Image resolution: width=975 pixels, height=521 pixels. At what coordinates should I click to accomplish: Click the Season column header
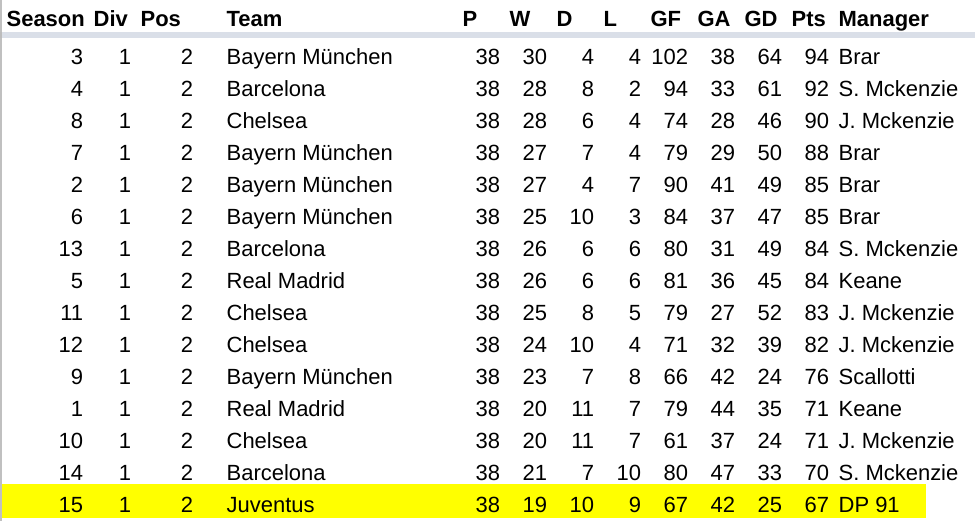(45, 19)
